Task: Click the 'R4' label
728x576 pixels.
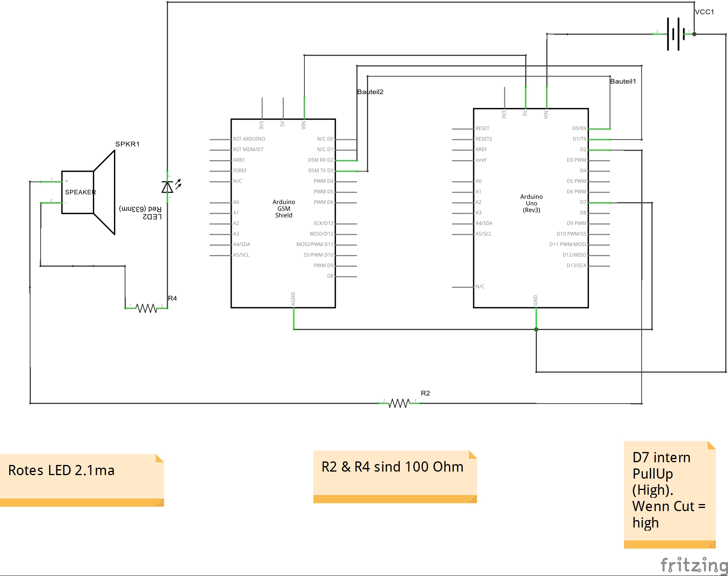Action: 172,298
